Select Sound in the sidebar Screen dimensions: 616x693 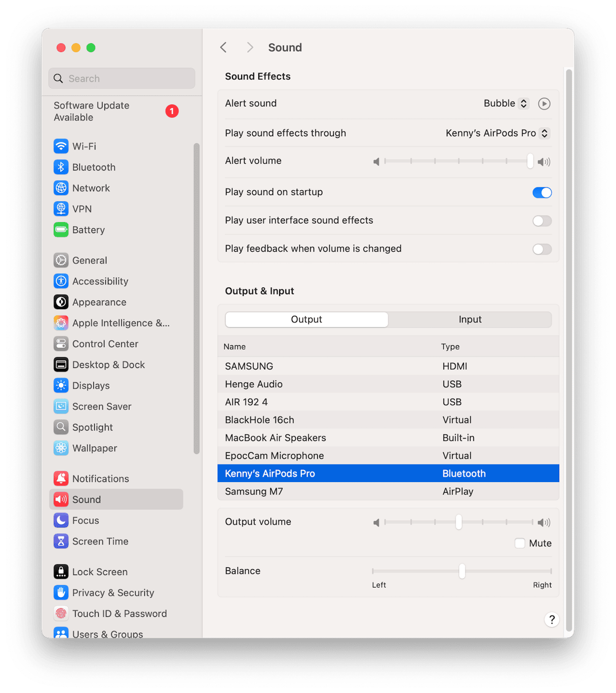click(x=116, y=499)
